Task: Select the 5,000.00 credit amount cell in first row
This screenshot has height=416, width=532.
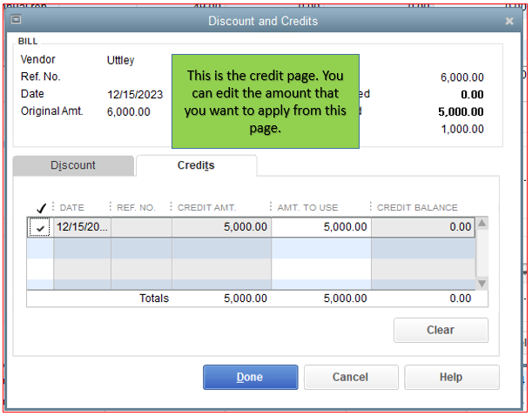Action: point(221,227)
